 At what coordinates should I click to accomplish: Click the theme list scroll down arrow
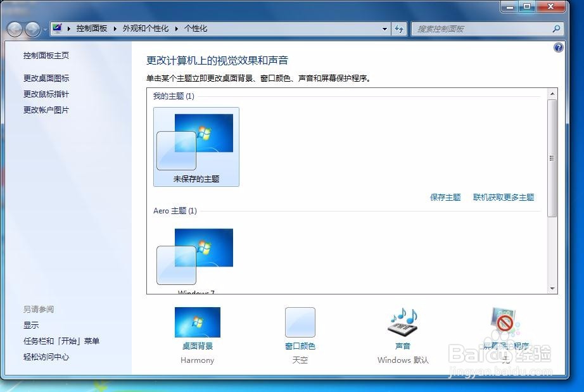point(552,289)
